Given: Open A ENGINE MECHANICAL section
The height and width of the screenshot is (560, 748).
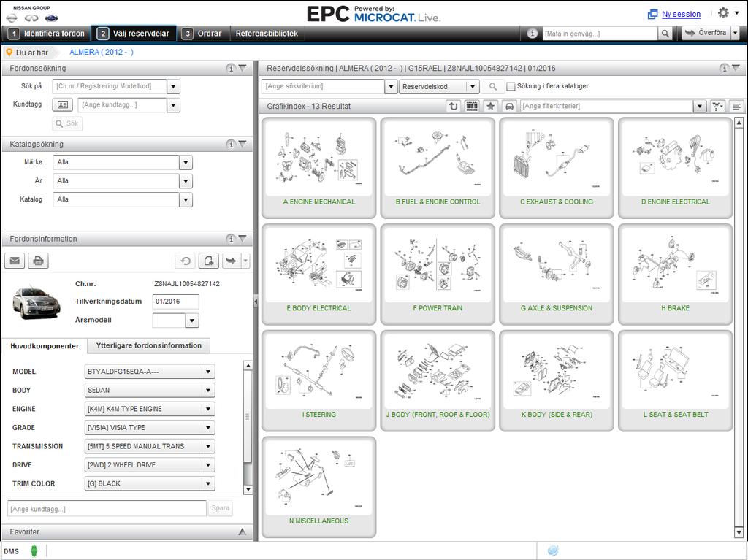Looking at the screenshot, I should (319, 168).
